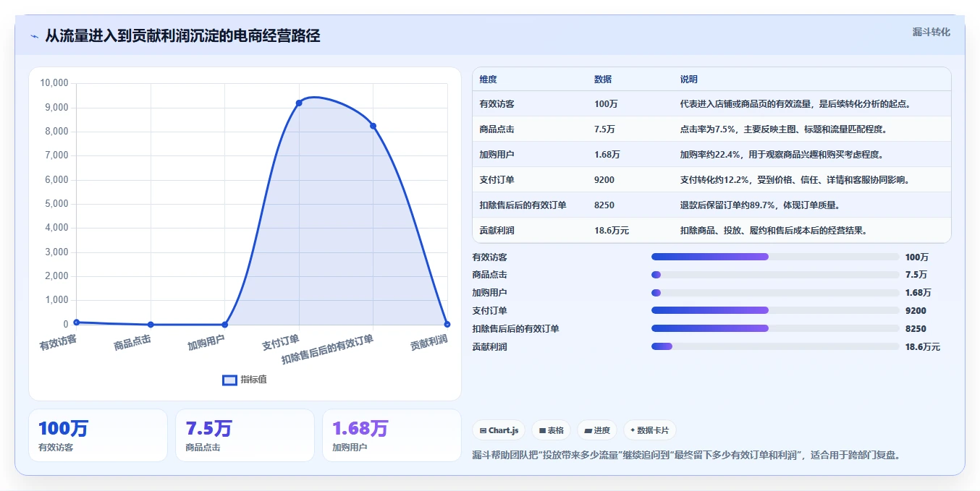Select the 进度 chip
980x491 pixels.
coord(597,430)
